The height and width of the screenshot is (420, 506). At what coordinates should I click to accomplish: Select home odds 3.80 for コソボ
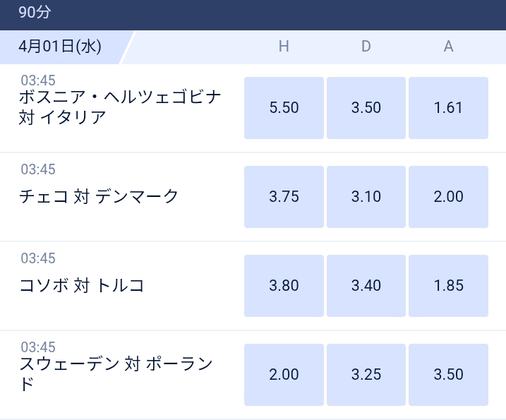284,286
